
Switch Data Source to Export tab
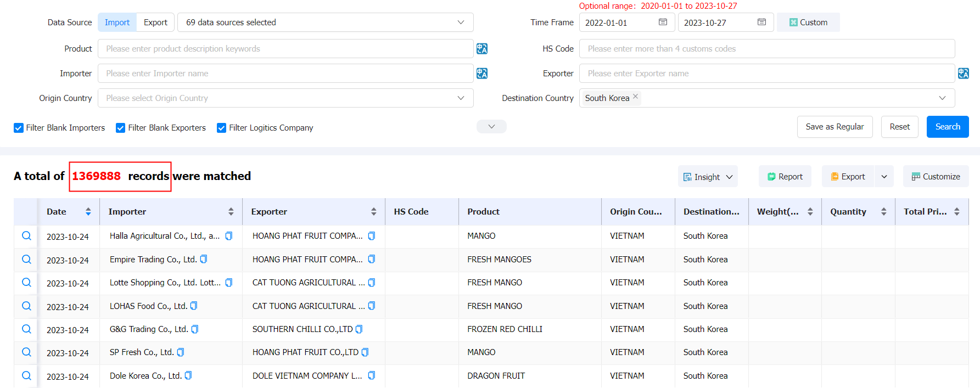click(x=155, y=23)
